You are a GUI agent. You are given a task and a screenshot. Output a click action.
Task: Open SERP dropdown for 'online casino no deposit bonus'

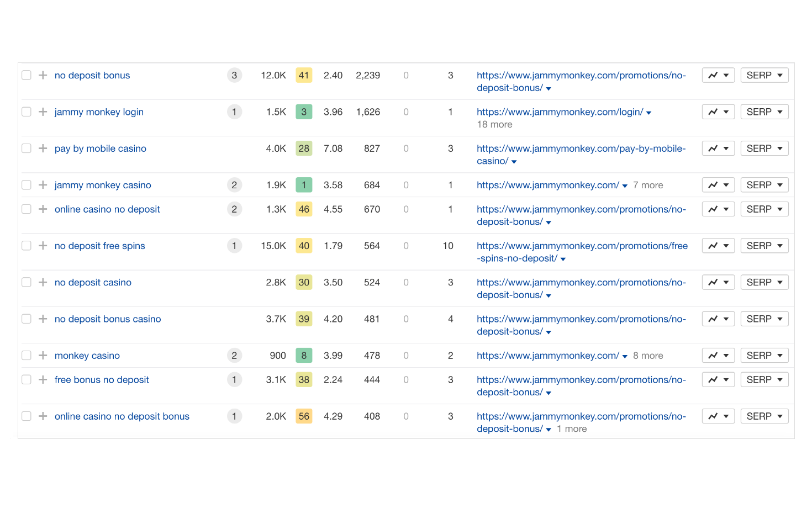click(764, 416)
